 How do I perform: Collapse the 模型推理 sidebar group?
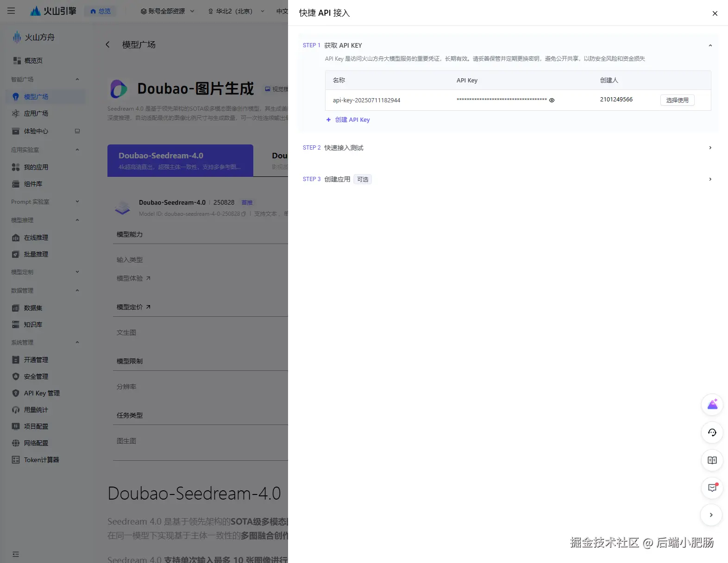[x=77, y=220]
